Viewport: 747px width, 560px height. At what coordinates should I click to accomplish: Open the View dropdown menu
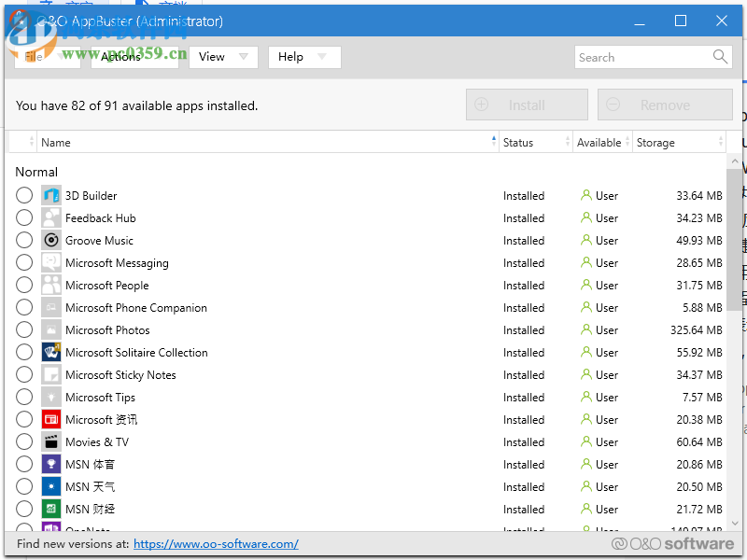[x=223, y=57]
